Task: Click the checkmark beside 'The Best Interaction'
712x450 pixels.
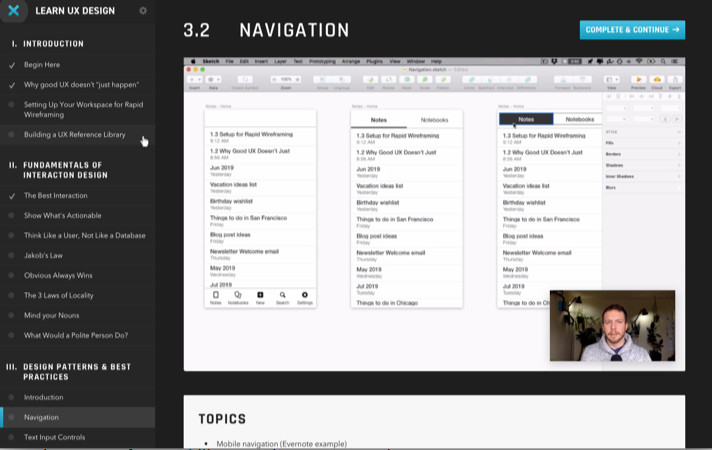Action: (12, 196)
